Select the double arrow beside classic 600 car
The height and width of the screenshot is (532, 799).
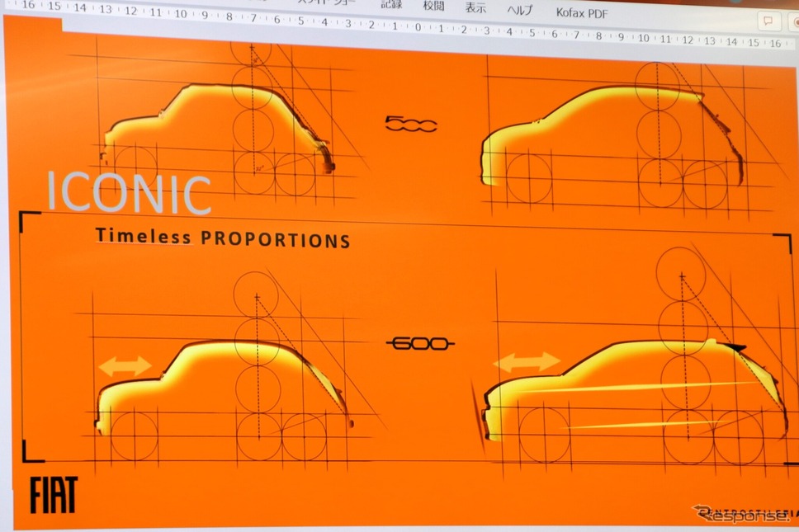click(x=125, y=366)
